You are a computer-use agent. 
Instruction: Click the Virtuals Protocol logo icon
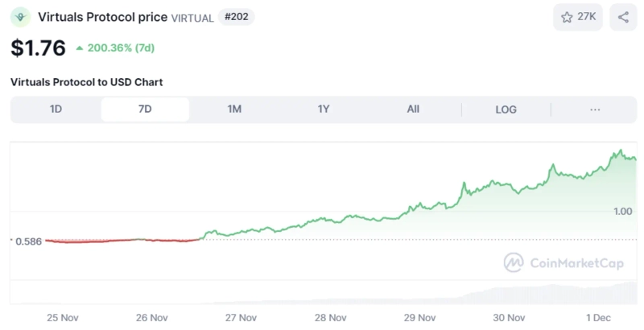tap(21, 17)
